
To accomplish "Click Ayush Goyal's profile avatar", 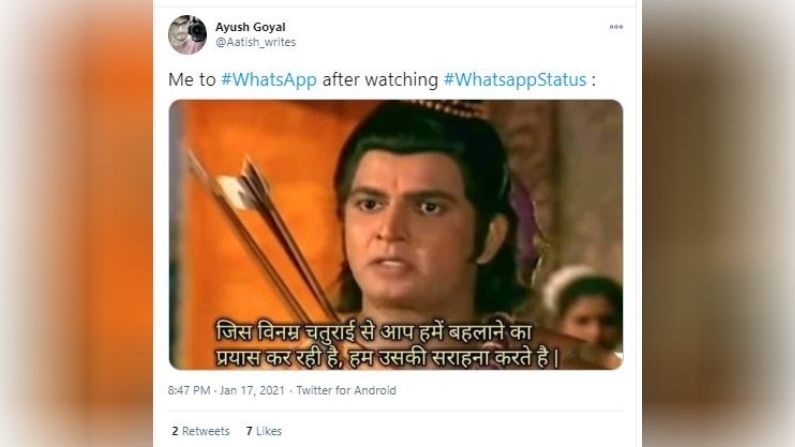I will click(187, 34).
